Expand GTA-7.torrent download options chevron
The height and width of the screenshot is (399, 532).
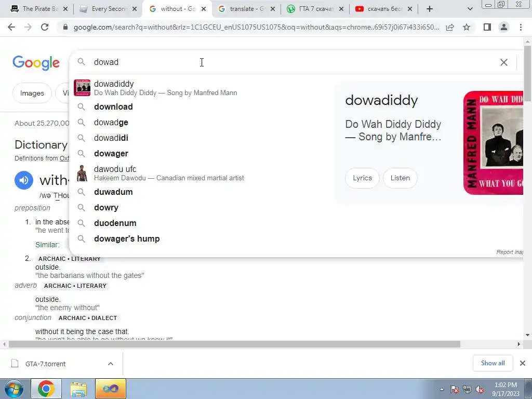coord(111,364)
